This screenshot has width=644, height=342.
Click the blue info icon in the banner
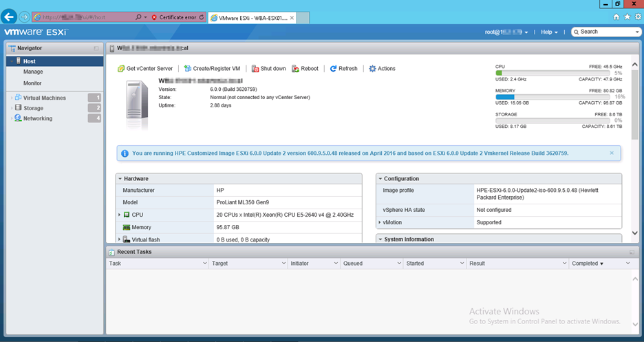tap(125, 153)
